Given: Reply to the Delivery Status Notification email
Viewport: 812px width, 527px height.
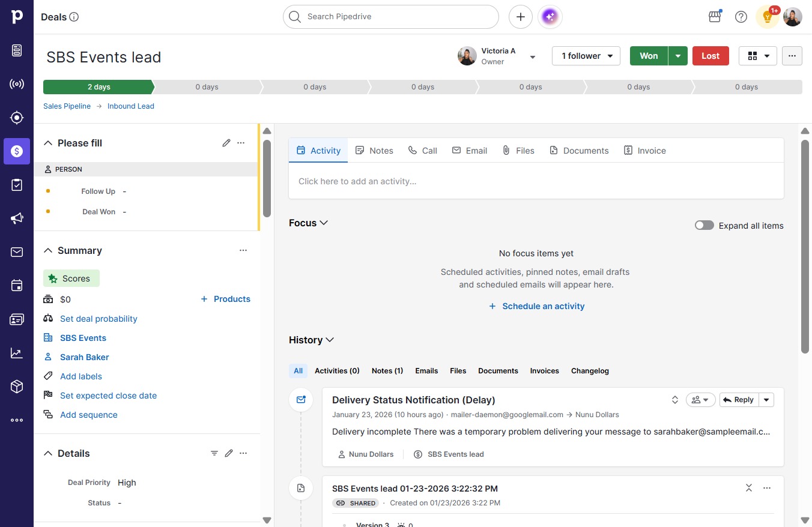Looking at the screenshot, I should pyautogui.click(x=739, y=400).
